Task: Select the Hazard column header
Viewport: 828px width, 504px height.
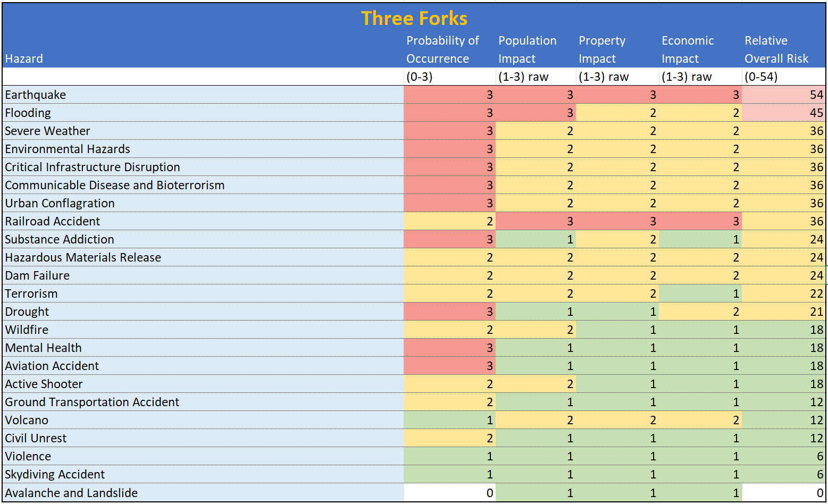Action: [x=24, y=58]
